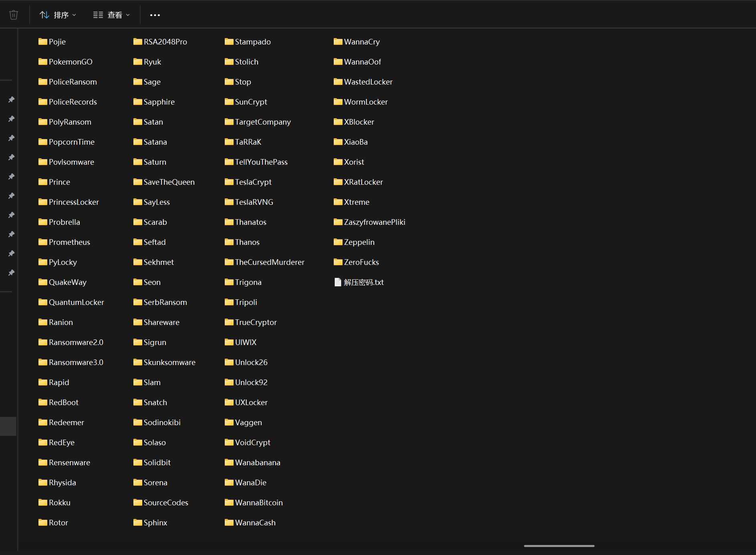
Task: Click the PoliceRansom folder icon
Action: (x=43, y=81)
